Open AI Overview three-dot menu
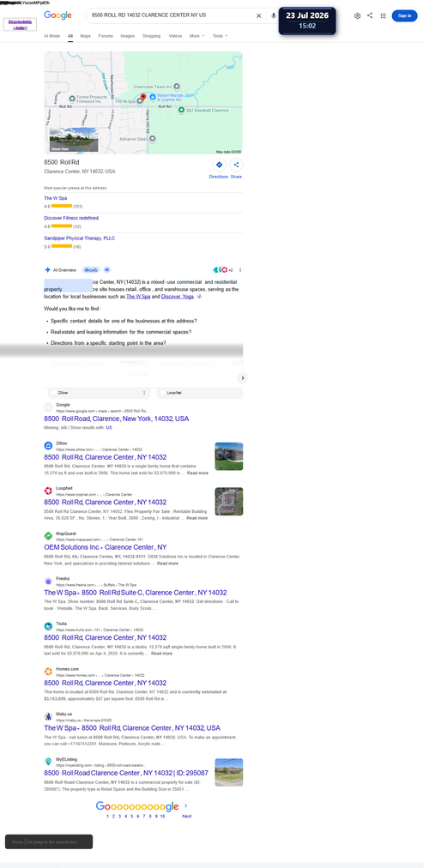This screenshot has height=868, width=429. 240,270
